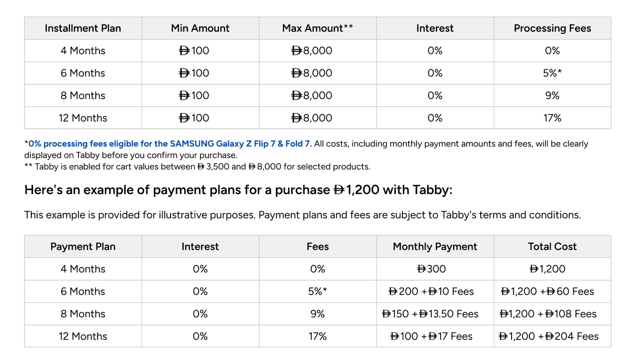This screenshot has width=635, height=364.
Task: Click the Tabby cart values footnote text
Action: pyautogui.click(x=197, y=166)
